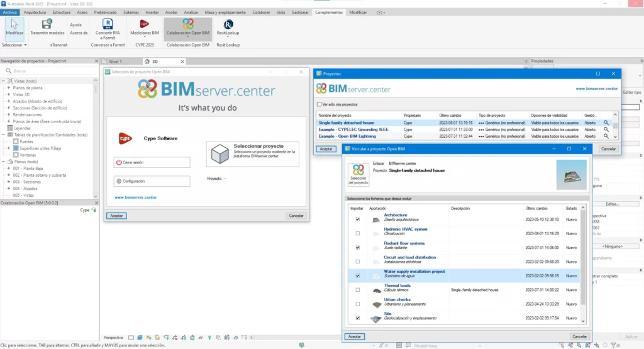Open the Seleccionar dropdown in ribbon
644x349 pixels.
(x=14, y=45)
